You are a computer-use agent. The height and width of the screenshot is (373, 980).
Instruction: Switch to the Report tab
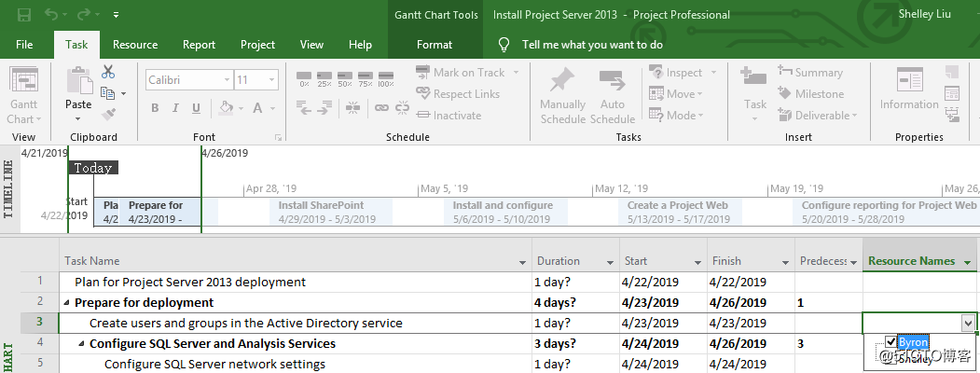[x=199, y=45]
